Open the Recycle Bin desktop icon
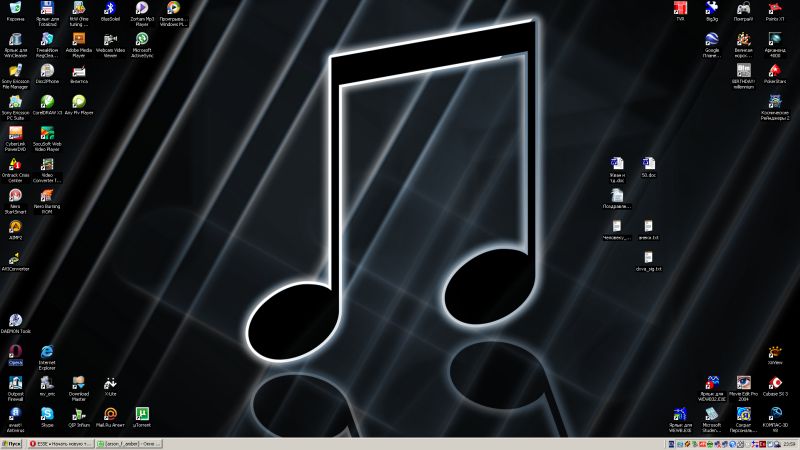 pos(15,12)
